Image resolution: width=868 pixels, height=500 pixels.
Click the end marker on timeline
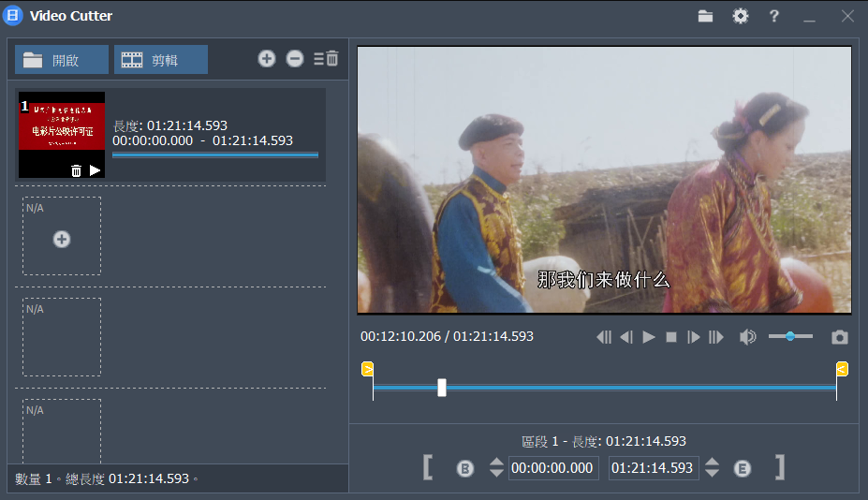[842, 369]
